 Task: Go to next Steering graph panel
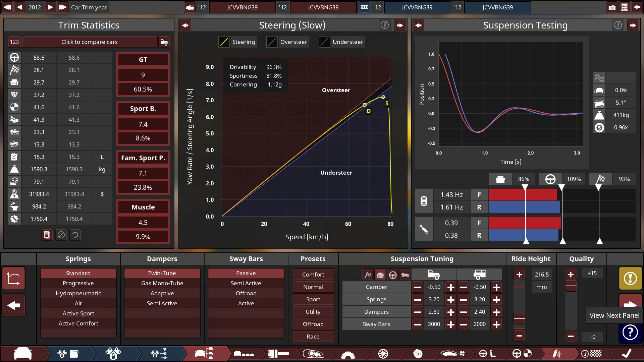pos(400,25)
